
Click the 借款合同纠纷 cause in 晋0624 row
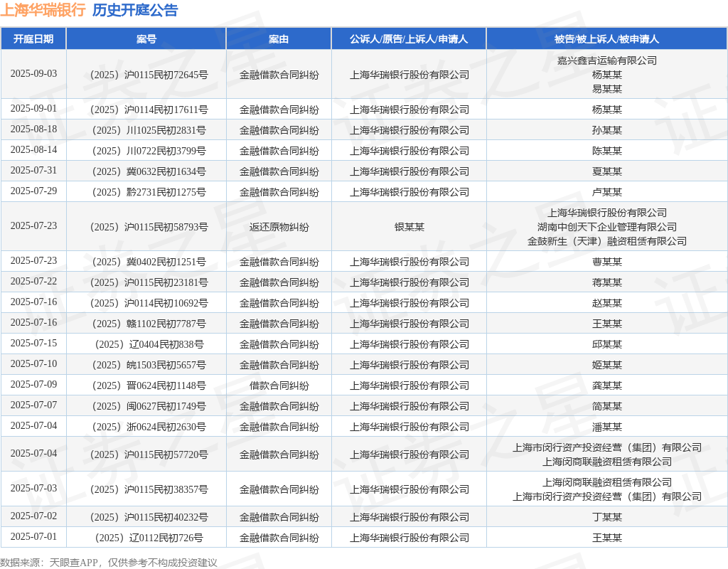click(x=279, y=385)
